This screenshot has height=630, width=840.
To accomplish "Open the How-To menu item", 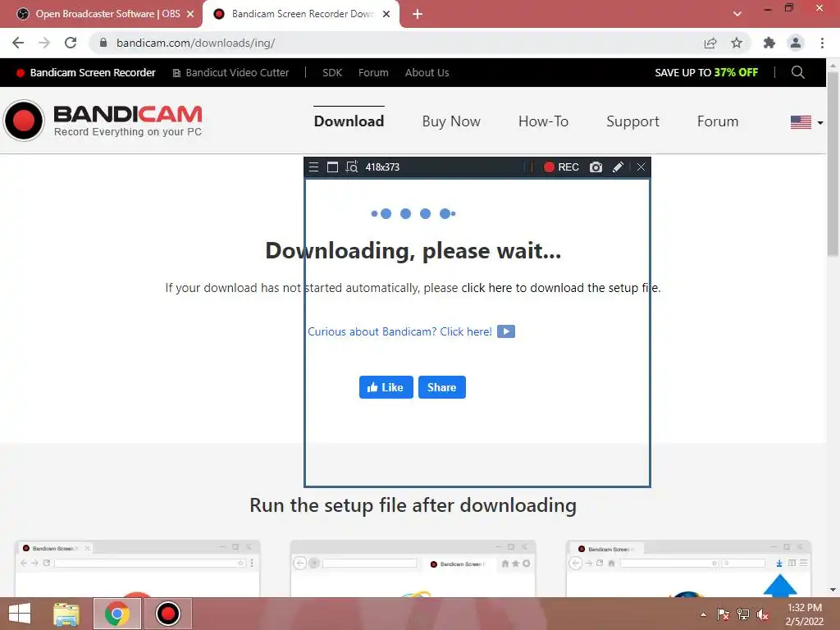I will click(543, 121).
